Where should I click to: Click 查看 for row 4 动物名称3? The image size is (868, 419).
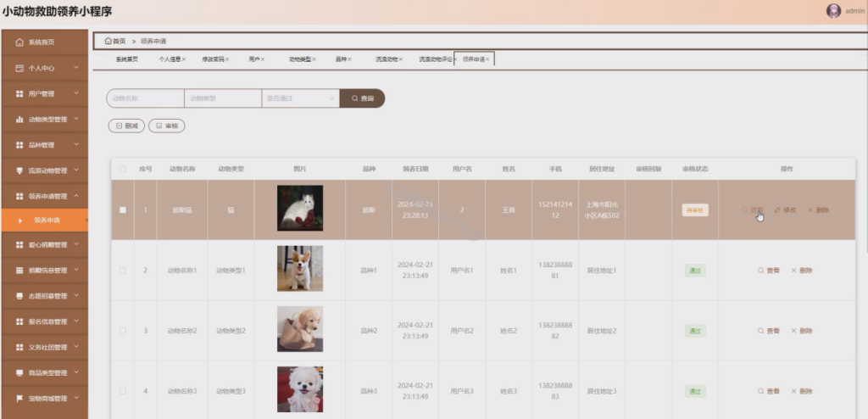click(769, 391)
